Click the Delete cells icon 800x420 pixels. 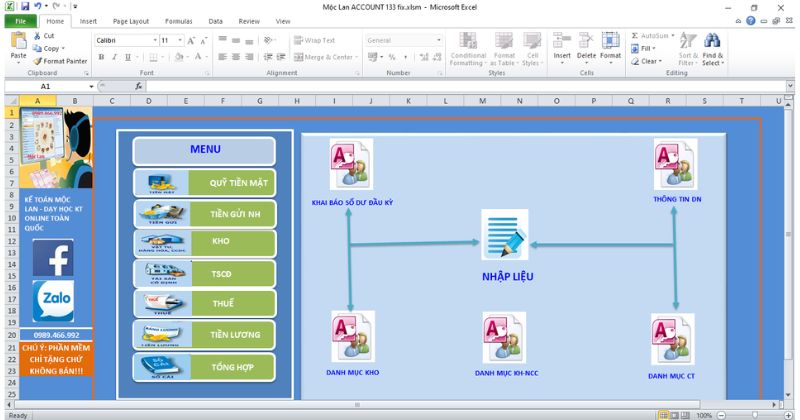coord(586,41)
